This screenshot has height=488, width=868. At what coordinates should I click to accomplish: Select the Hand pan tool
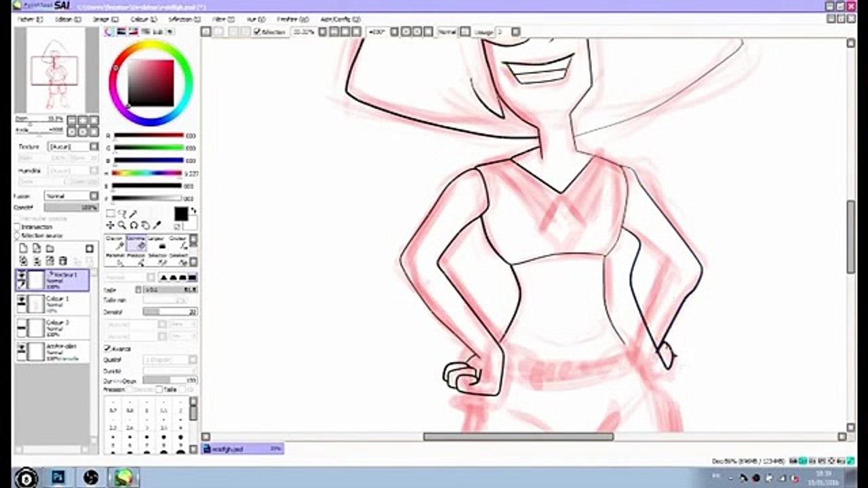pos(146,226)
